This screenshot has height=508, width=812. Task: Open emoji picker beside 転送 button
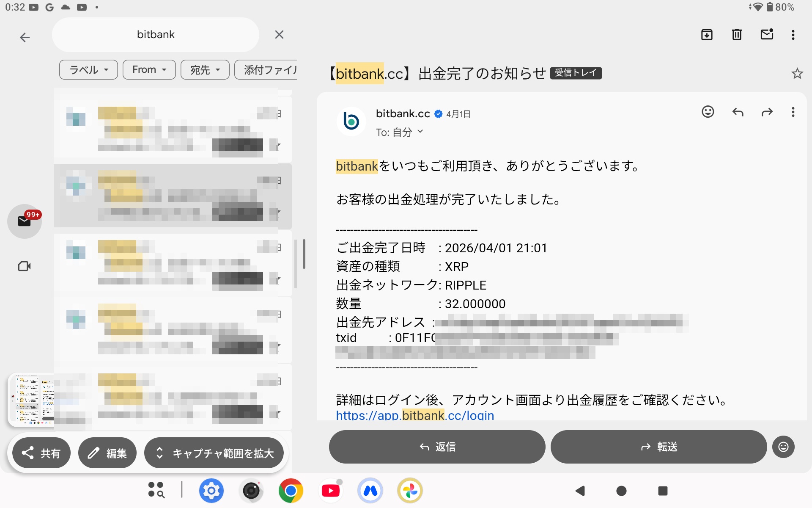783,447
